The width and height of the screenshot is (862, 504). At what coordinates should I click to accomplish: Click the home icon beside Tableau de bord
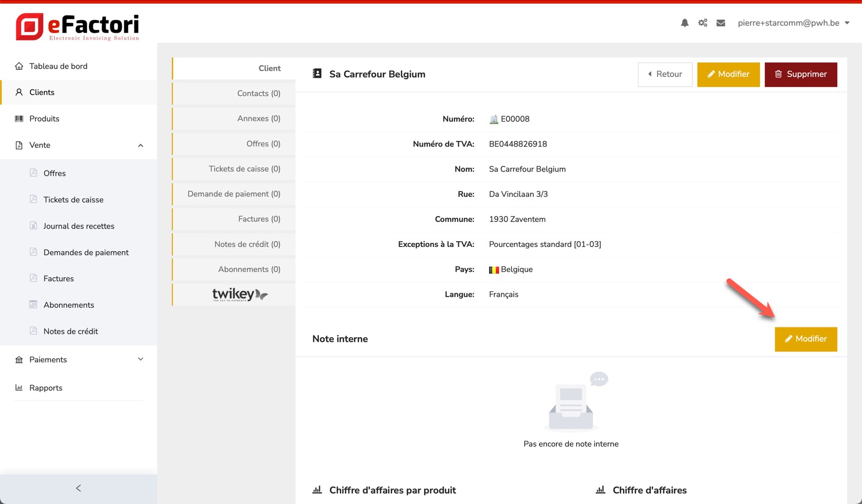click(x=19, y=66)
